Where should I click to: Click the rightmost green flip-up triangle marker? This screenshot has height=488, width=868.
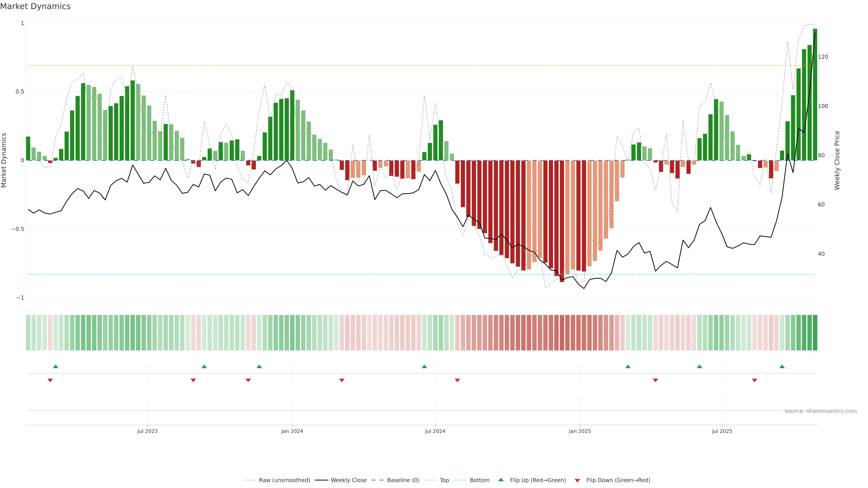(782, 366)
